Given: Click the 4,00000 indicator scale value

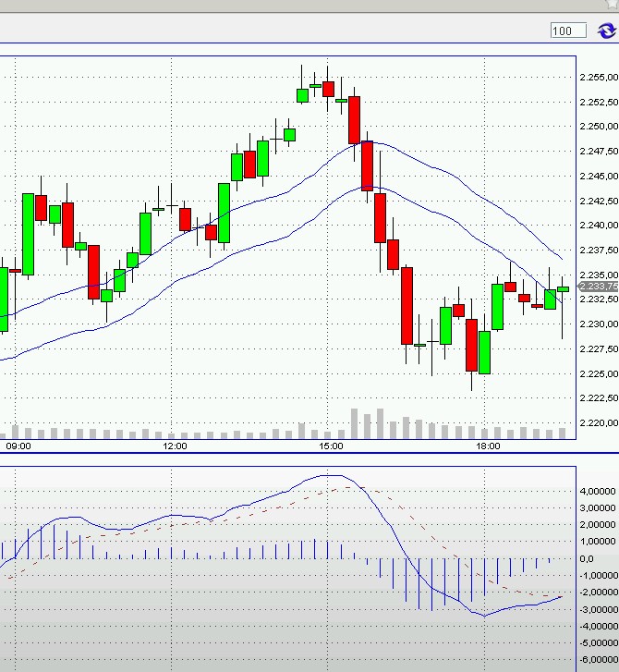Looking at the screenshot, I should [x=598, y=492].
